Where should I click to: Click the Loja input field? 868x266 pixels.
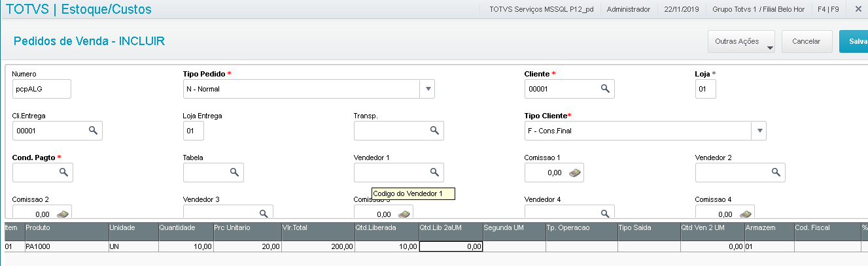coord(706,88)
